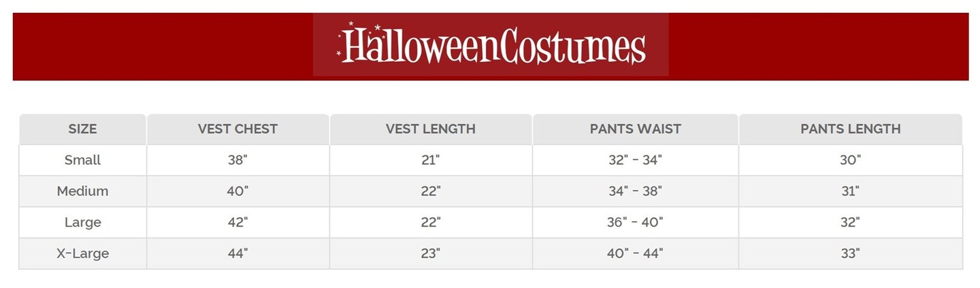980x288 pixels.
Task: Select the Medium row's 22" vest length
Action: (x=430, y=191)
